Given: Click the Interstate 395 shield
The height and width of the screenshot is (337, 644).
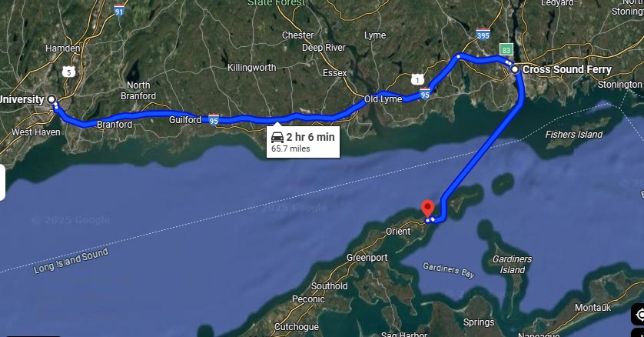Looking at the screenshot, I should (483, 34).
